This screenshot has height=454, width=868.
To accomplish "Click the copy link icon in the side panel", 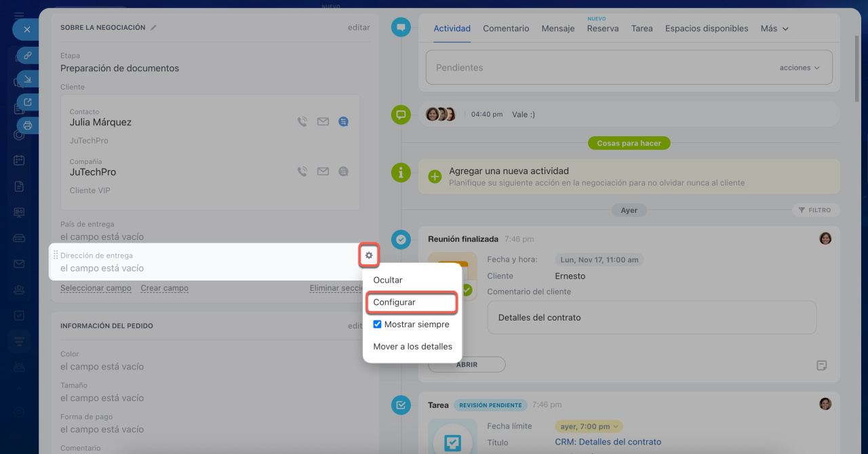I will click(27, 56).
